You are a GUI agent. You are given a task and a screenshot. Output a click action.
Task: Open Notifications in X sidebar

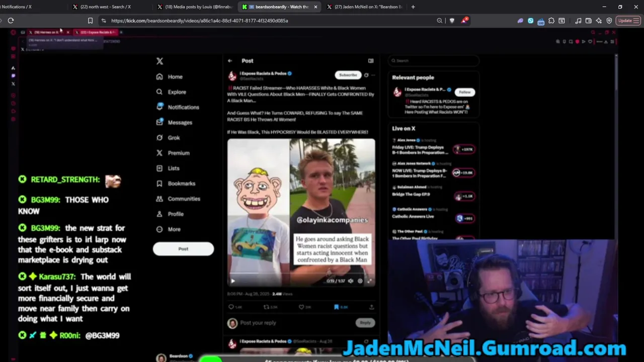[x=178, y=107]
